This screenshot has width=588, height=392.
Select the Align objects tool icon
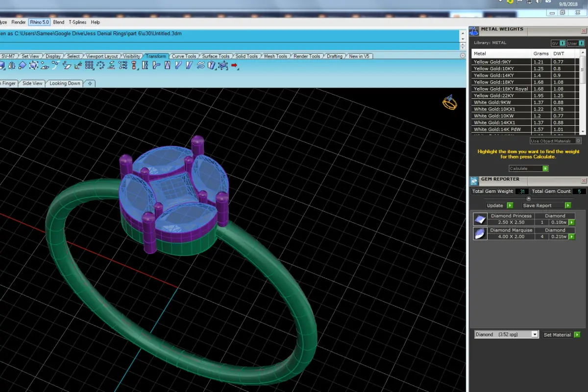coord(122,65)
